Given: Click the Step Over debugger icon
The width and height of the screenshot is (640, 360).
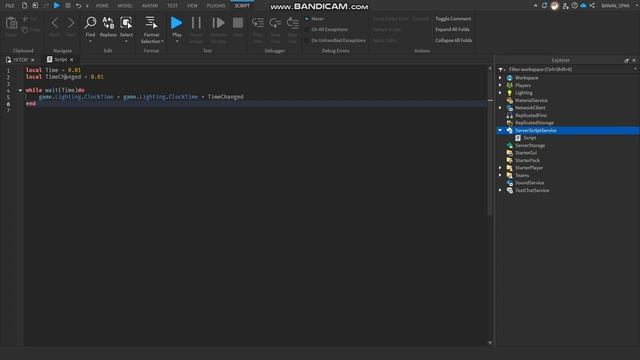Looking at the screenshot, I should [x=275, y=23].
